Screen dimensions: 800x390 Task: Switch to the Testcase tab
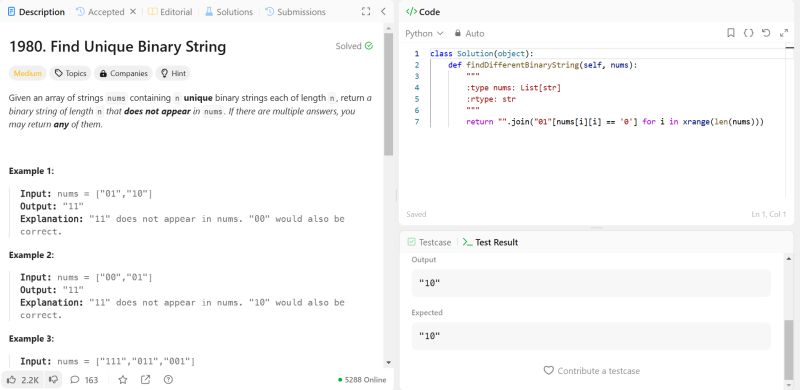click(429, 242)
